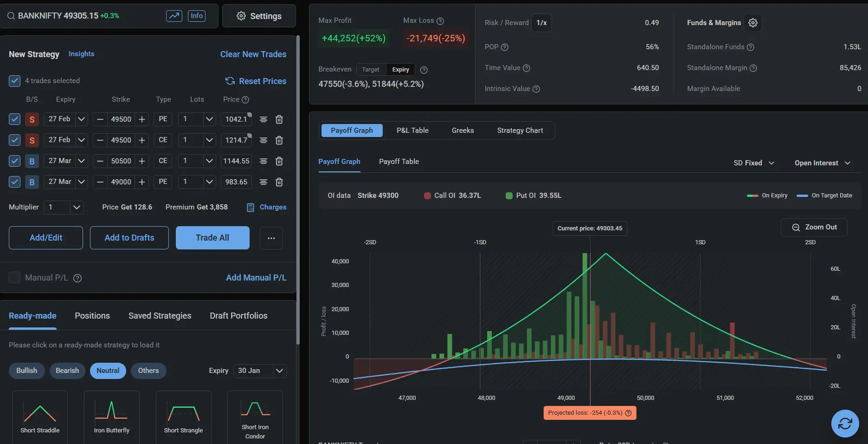Open the 50500 CE trade options menu icon
This screenshot has width=868, height=444.
click(x=263, y=161)
